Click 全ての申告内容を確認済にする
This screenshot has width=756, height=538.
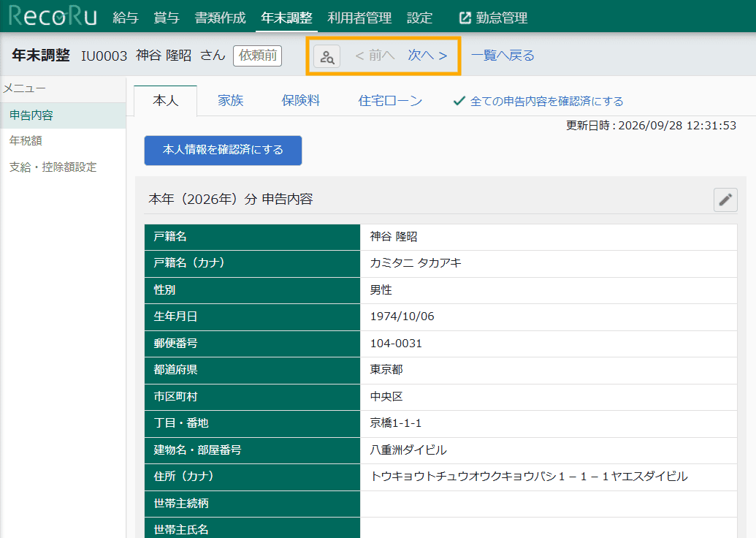click(x=538, y=101)
